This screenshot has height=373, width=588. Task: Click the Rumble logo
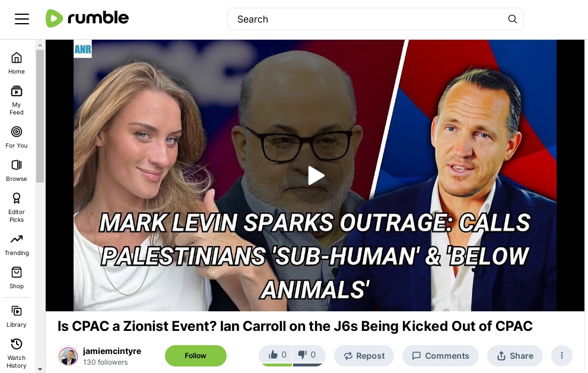(x=87, y=18)
